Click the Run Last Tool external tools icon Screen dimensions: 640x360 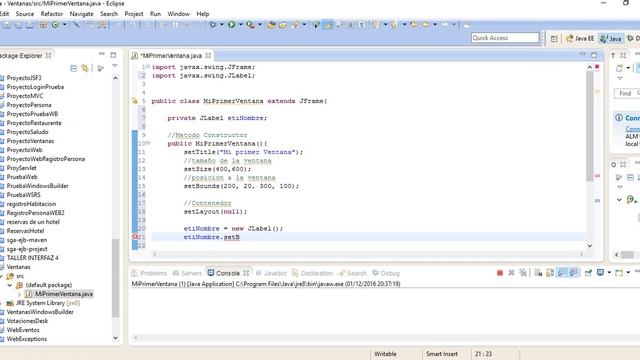pyautogui.click(x=250, y=25)
